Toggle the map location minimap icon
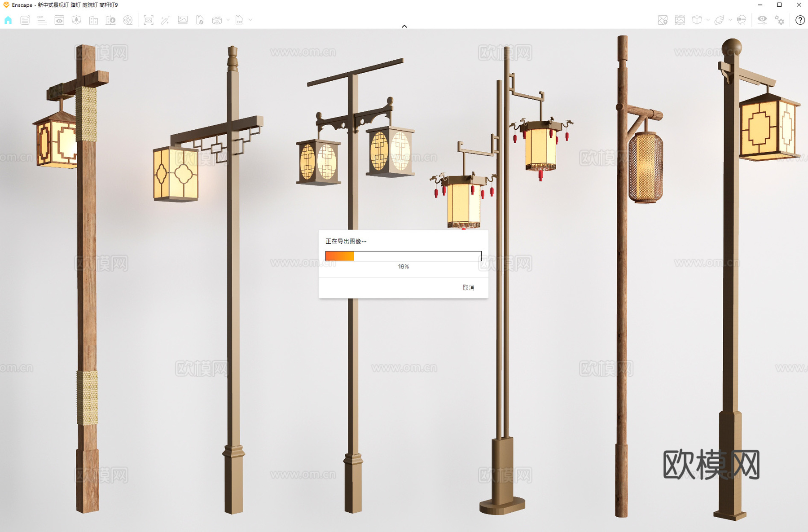The image size is (808, 532). click(663, 20)
